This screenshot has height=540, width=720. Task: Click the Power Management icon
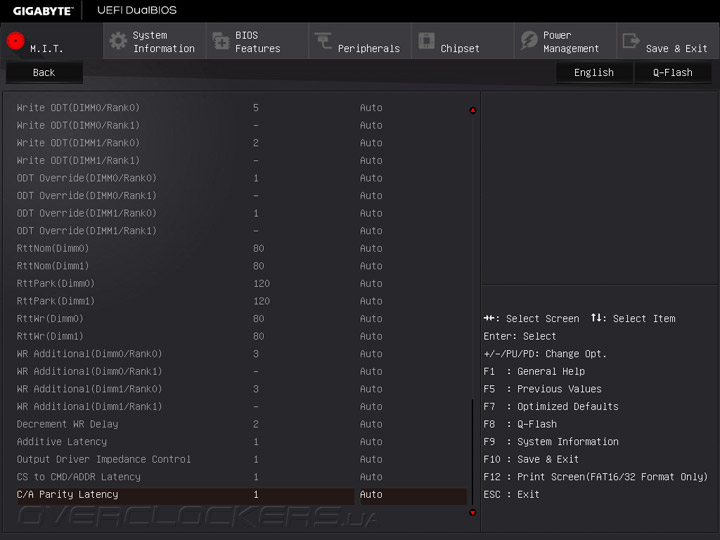pos(529,41)
